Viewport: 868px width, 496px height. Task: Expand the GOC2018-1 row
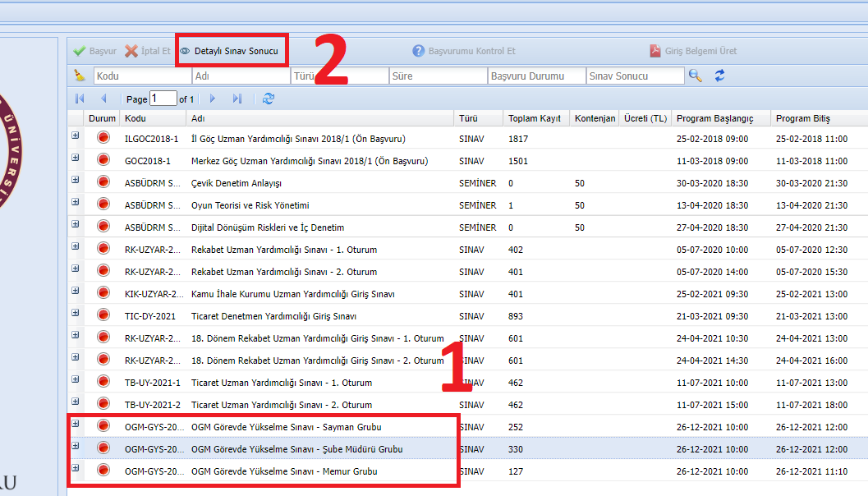point(76,158)
